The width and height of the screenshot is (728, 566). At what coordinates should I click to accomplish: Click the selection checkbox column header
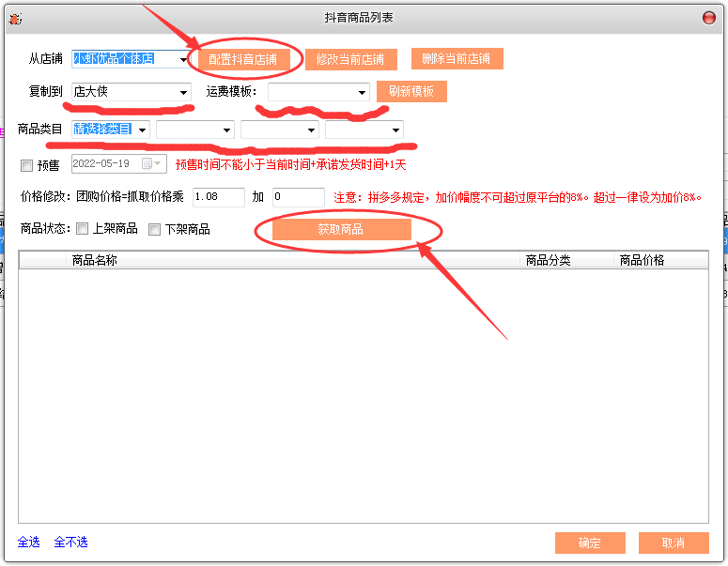coord(42,260)
